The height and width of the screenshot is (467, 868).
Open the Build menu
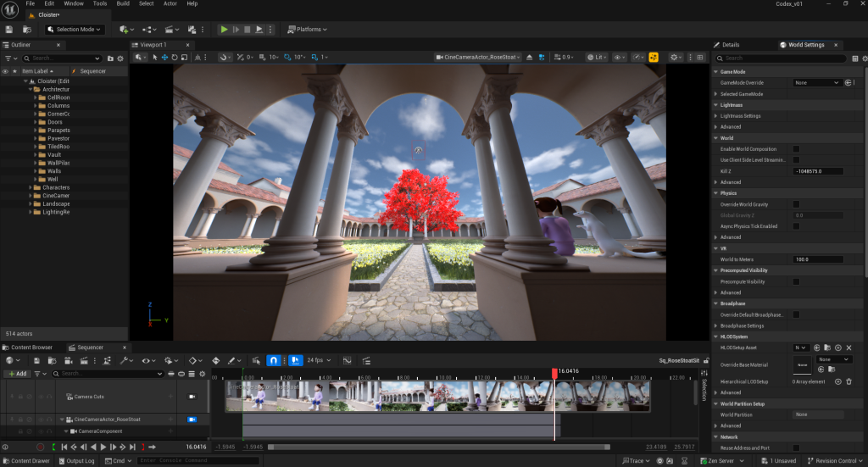123,3
